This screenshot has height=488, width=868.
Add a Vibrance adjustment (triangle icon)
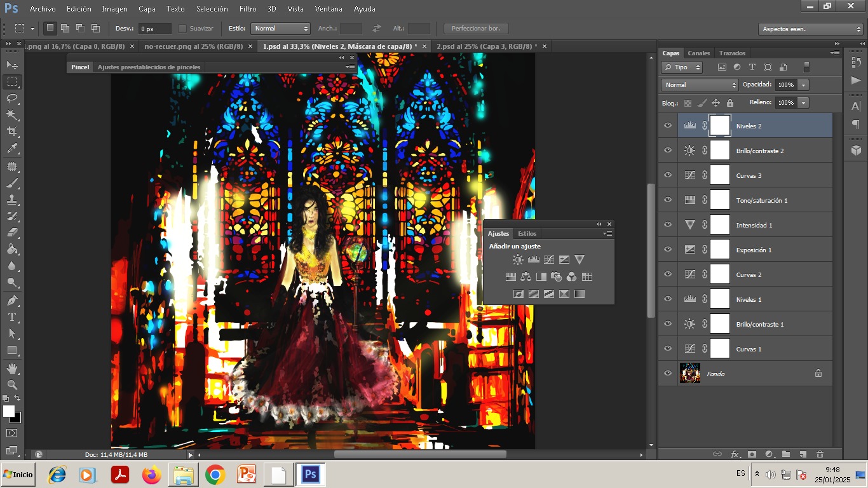(x=579, y=259)
